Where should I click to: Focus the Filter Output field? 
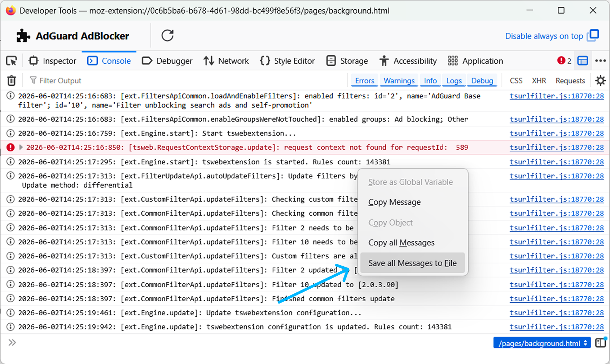click(x=188, y=80)
